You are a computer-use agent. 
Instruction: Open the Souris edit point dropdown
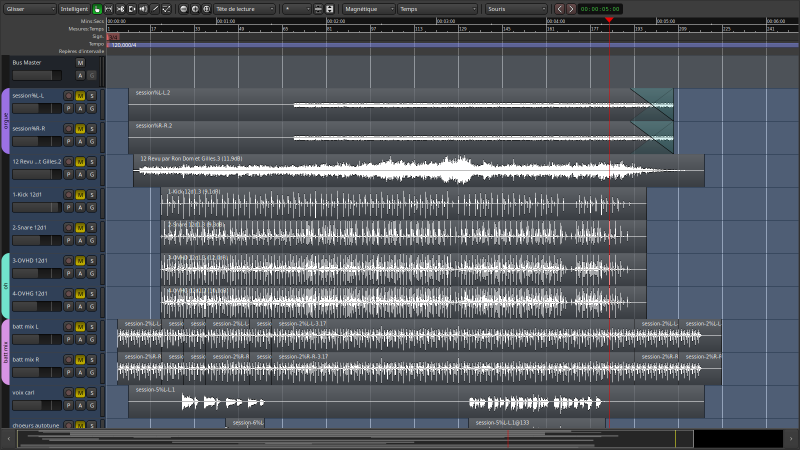click(516, 9)
